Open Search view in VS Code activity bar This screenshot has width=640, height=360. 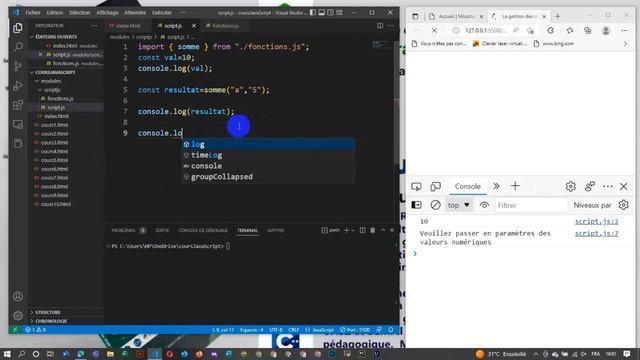[18, 47]
